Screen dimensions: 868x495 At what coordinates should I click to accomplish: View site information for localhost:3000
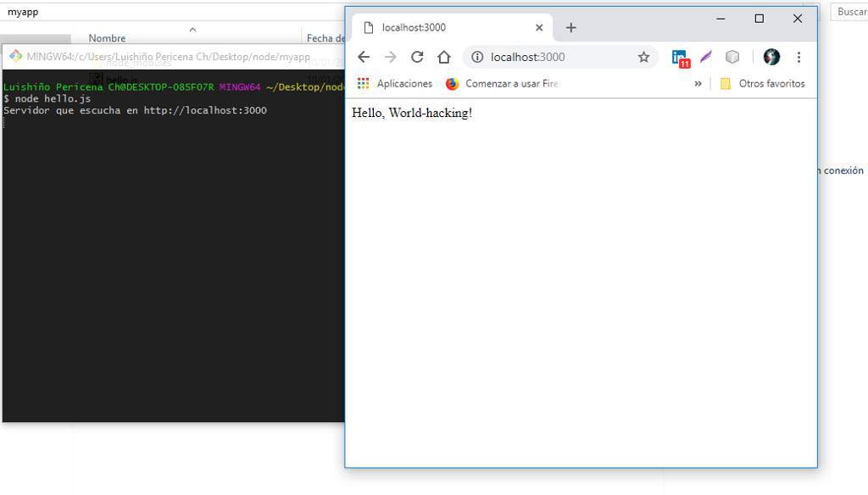coord(476,57)
